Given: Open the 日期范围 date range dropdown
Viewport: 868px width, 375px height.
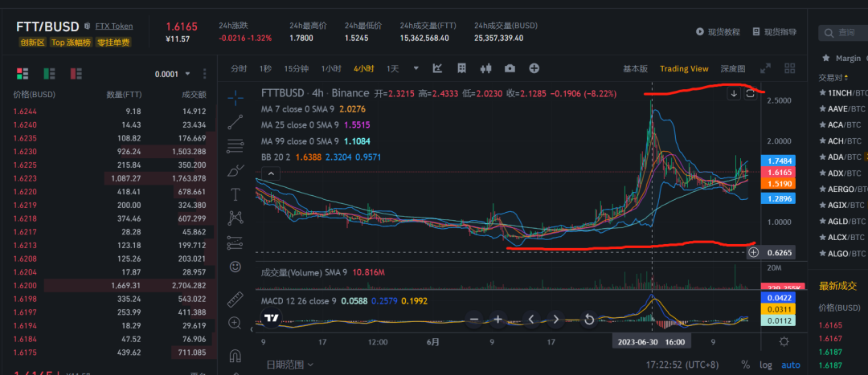Looking at the screenshot, I should point(289,365).
